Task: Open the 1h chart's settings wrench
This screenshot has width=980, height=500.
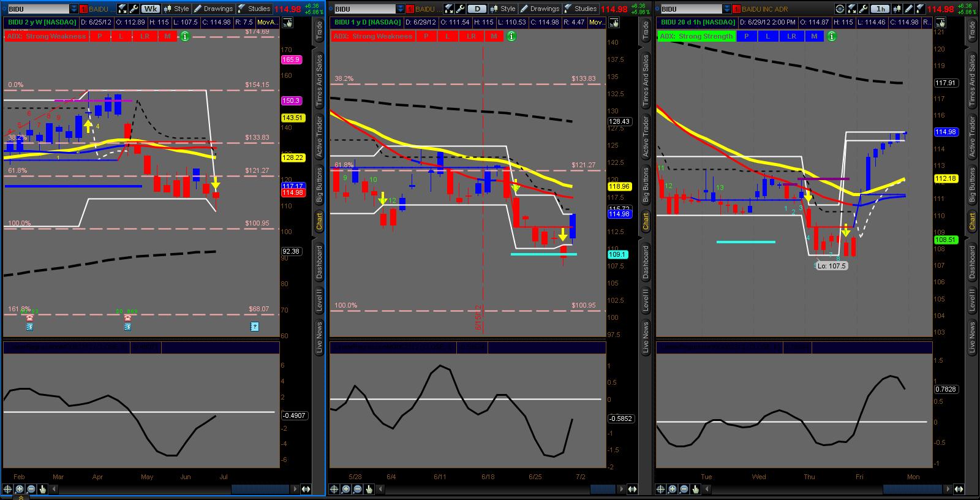Action: pos(862,9)
